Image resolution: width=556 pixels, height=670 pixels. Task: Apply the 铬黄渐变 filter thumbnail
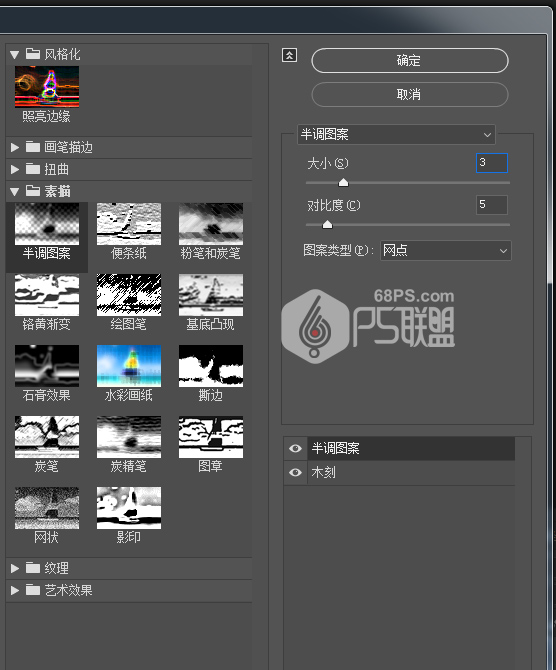47,295
